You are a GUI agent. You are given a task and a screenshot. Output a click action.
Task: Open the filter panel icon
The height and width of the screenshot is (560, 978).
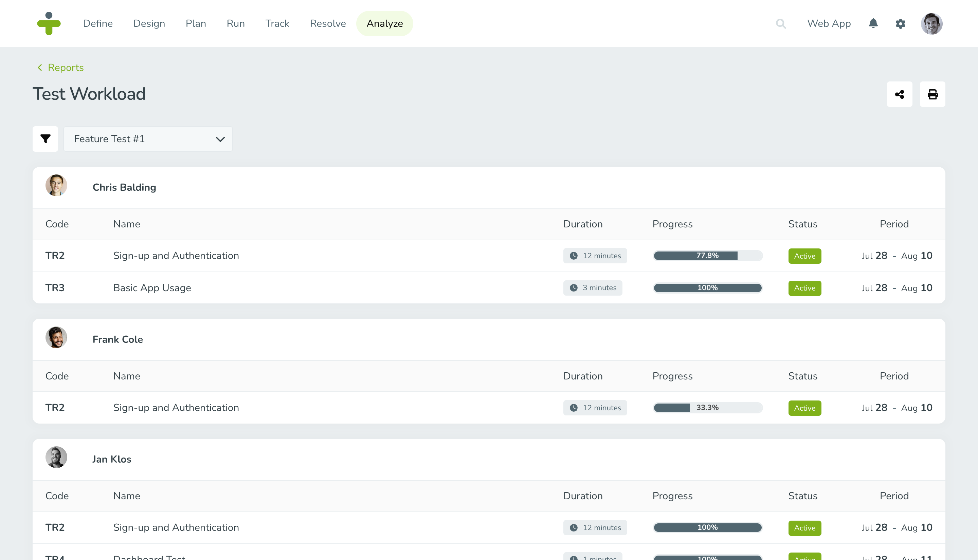pos(46,139)
